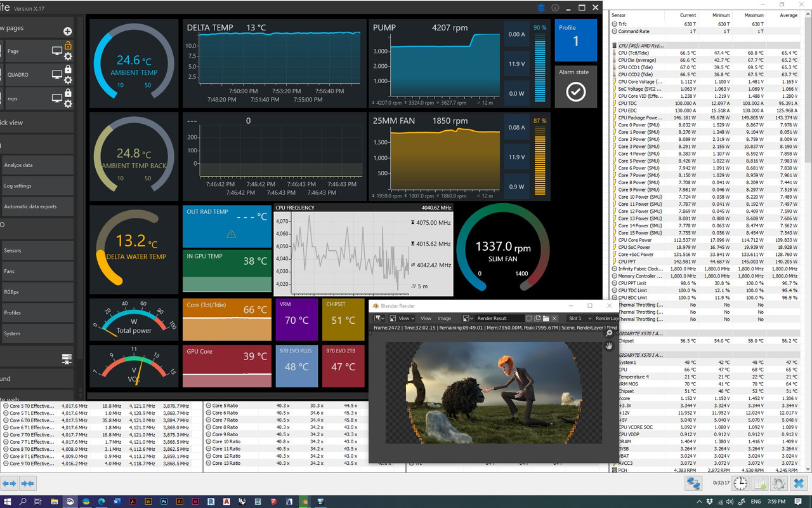812x508 pixels.
Task: Add a new page with the plus icon
Action: click(x=68, y=31)
